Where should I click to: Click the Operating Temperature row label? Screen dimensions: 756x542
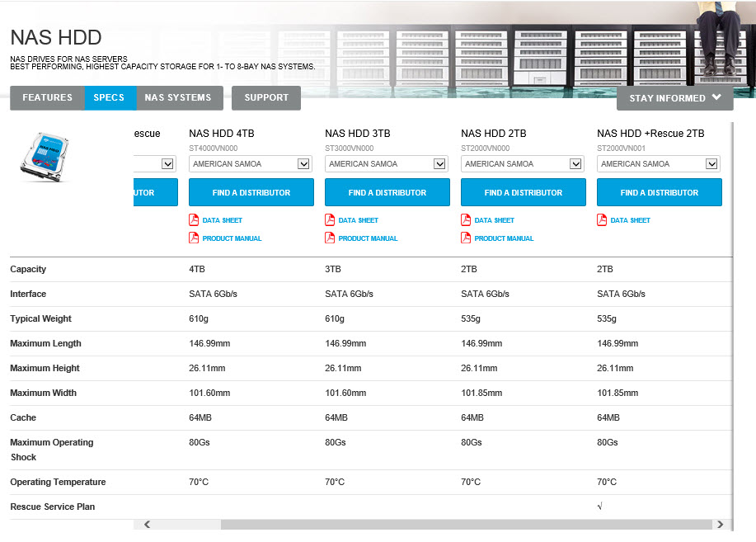tap(58, 482)
